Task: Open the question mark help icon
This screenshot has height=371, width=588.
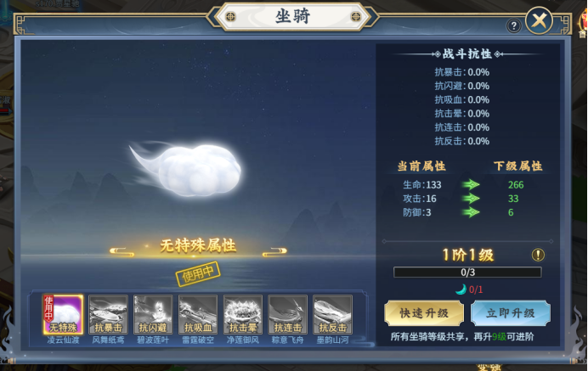Action: pos(514,25)
